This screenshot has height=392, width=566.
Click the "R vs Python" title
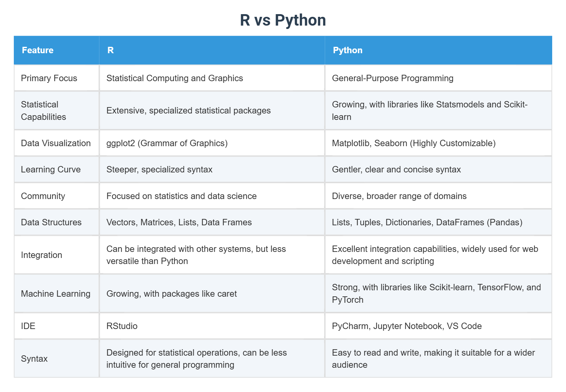[283, 20]
